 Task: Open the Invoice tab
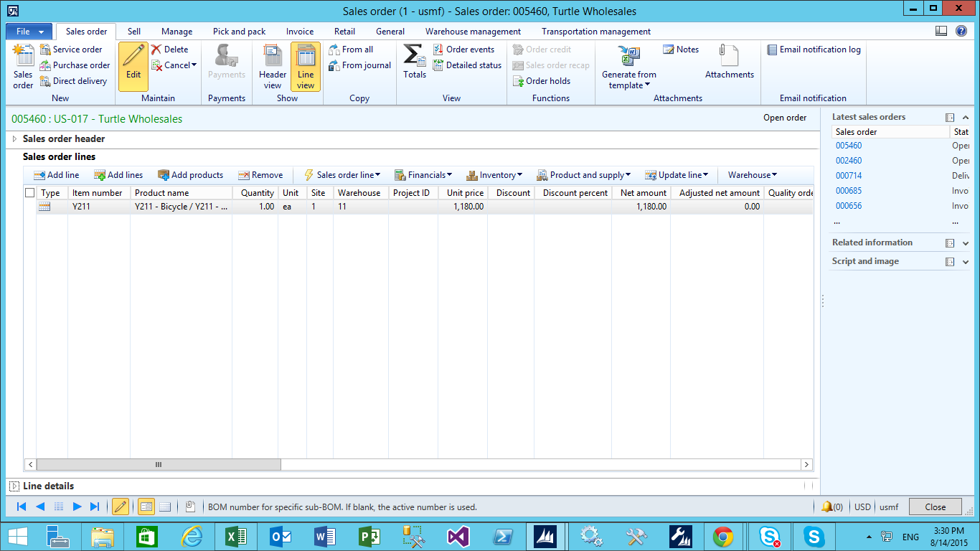[300, 32]
